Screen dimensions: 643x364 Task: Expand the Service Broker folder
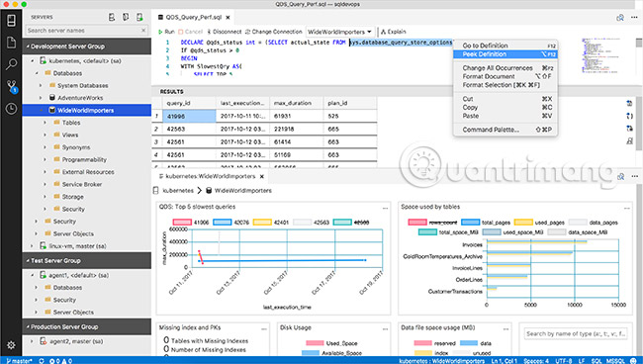point(46,184)
